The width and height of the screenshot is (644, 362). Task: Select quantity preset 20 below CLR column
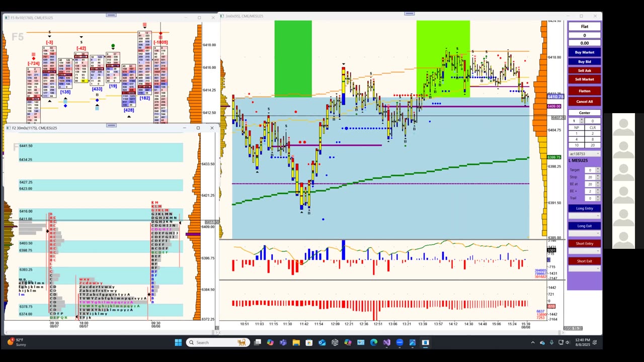(x=592, y=145)
